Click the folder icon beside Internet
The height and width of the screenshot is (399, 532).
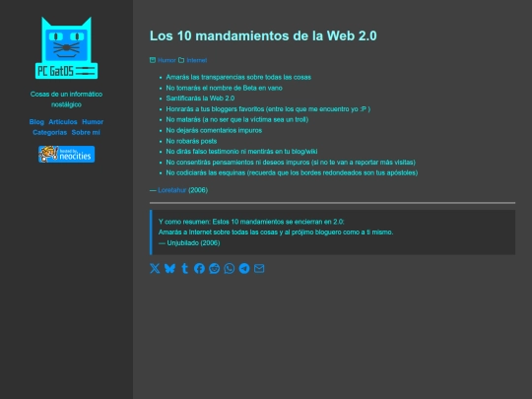pyautogui.click(x=181, y=60)
